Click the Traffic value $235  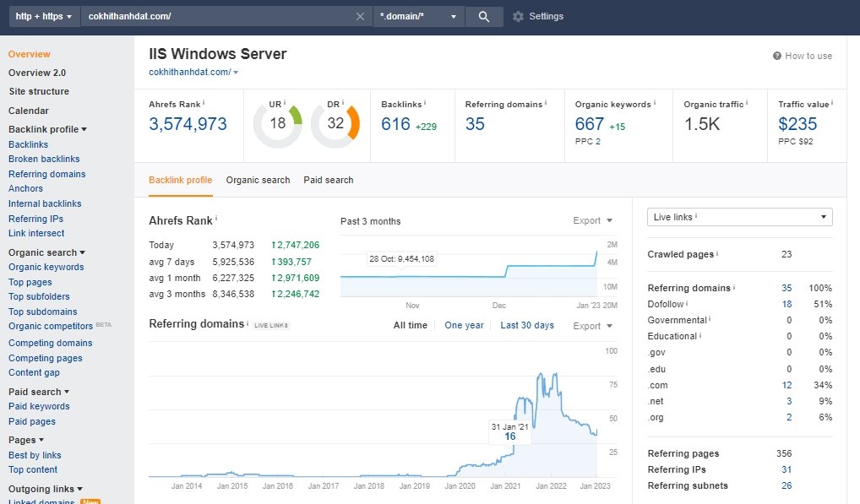797,124
